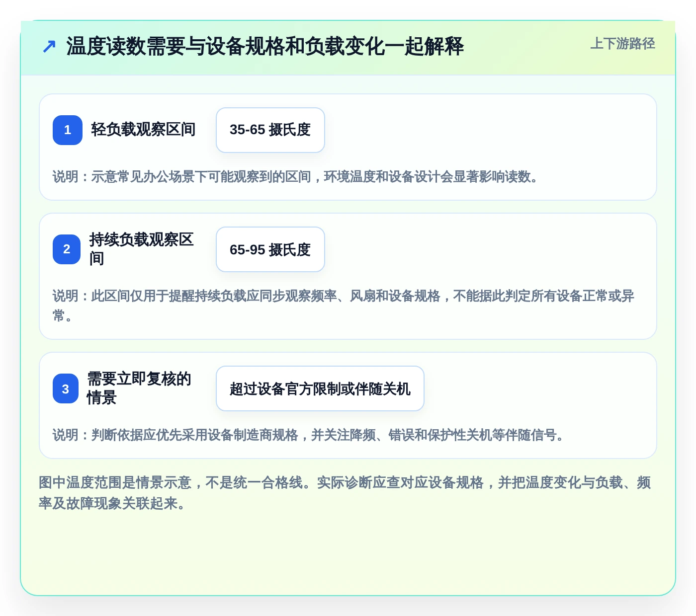Click the footer text starting 图中温度范围是情景示意
The height and width of the screenshot is (616, 696).
tap(345, 493)
